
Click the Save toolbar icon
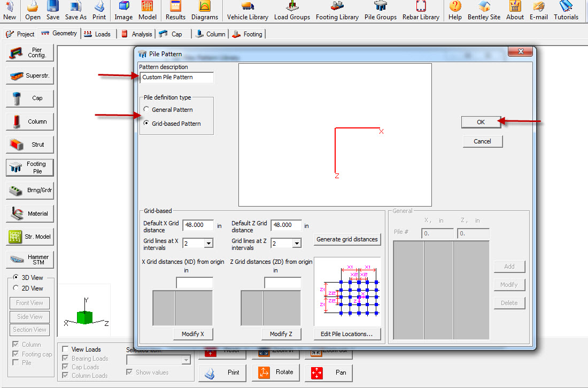[53, 11]
